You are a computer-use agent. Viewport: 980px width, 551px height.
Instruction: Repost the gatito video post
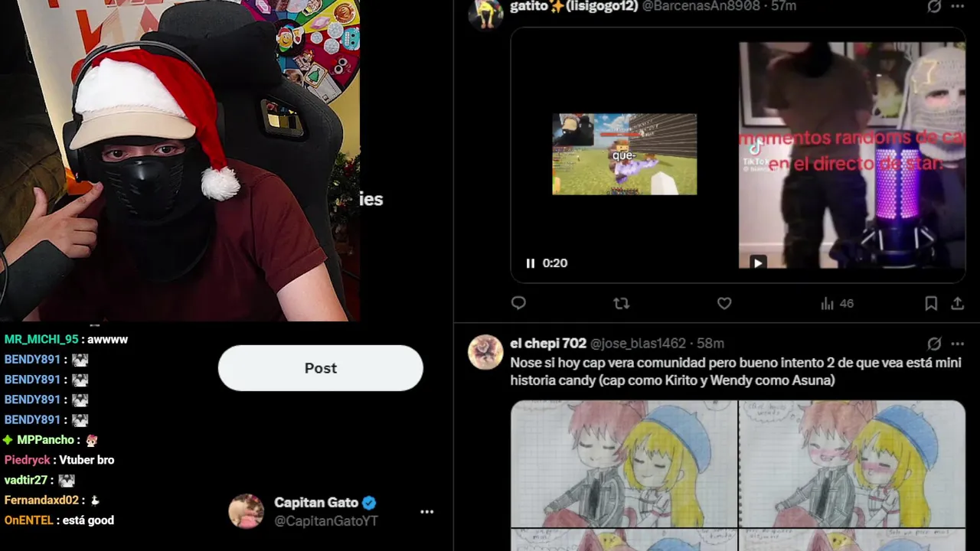[x=621, y=304]
